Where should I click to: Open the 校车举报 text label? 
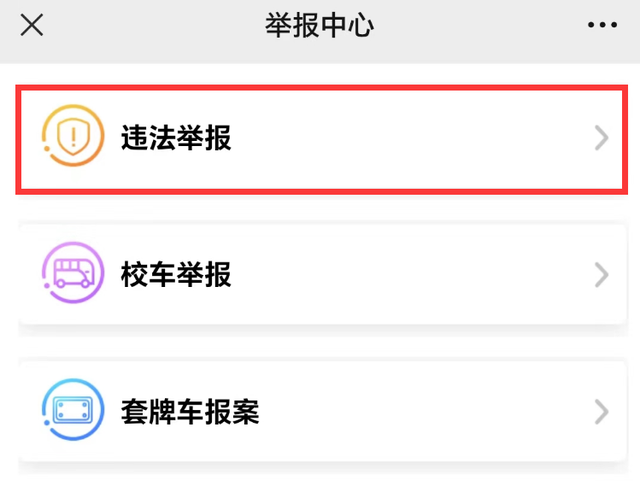(176, 274)
